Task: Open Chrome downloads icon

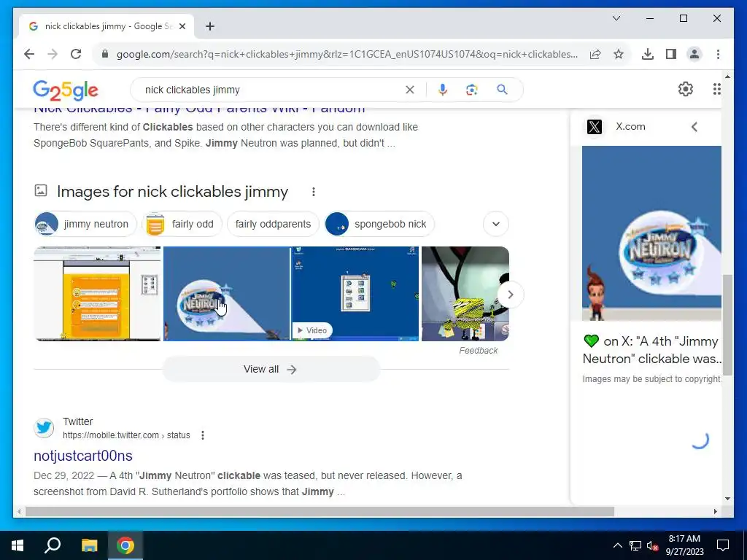Action: (648, 54)
